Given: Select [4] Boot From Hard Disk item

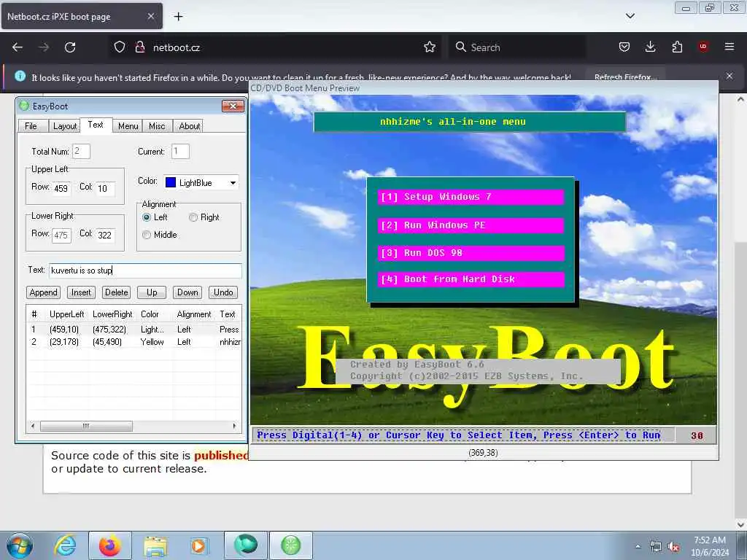Looking at the screenshot, I should coord(471,279).
